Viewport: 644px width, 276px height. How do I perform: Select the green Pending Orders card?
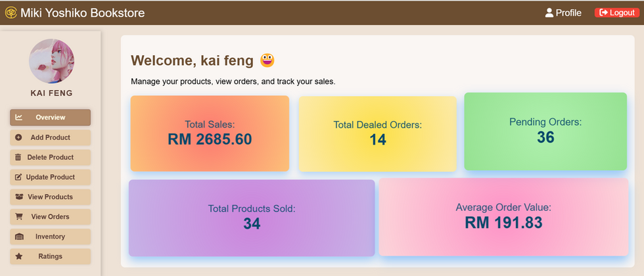pos(545,131)
